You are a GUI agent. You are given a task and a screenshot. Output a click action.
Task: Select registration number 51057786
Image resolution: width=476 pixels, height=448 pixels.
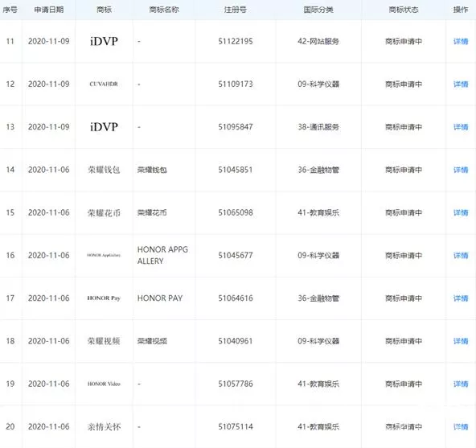(236, 384)
